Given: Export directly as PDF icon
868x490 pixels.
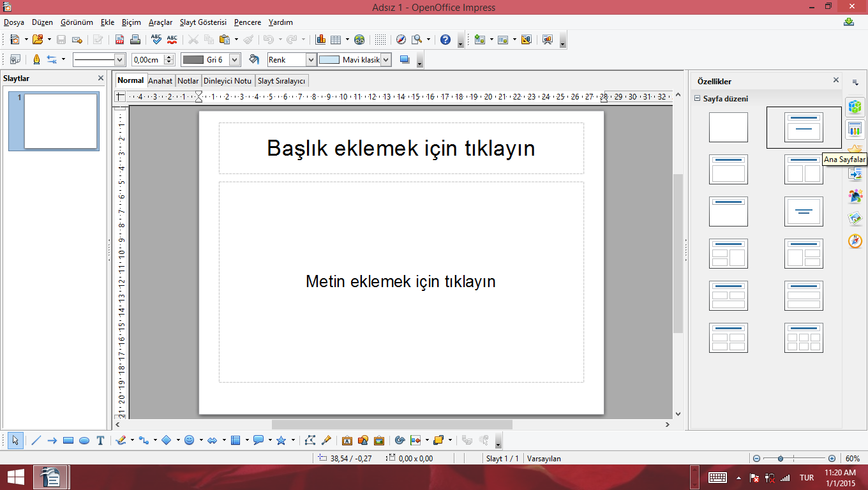Looking at the screenshot, I should [x=119, y=40].
